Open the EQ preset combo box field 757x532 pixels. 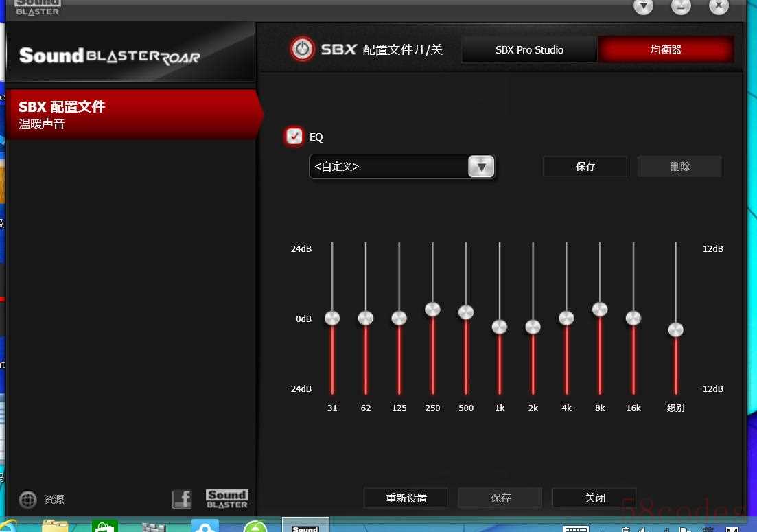(402, 167)
